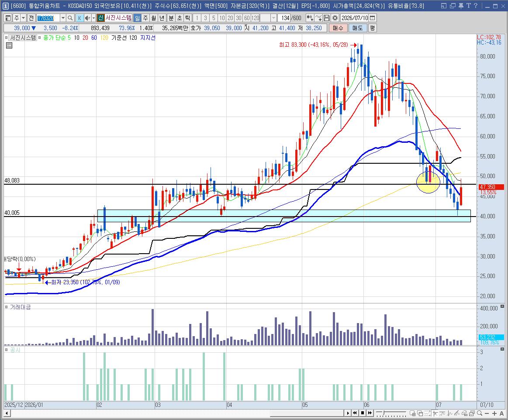Select the 60 interval button
The image size is (508, 420).
(x=247, y=18)
